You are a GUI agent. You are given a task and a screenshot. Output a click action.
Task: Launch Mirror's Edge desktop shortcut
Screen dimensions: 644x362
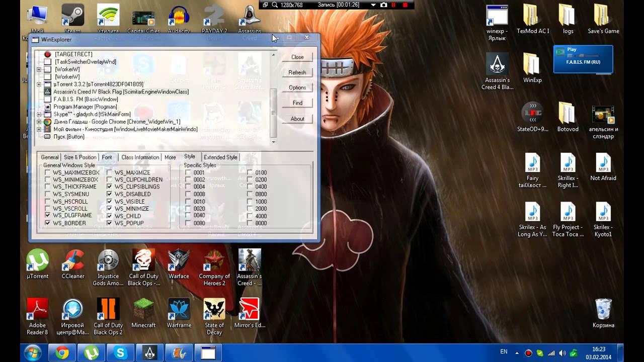click(250, 313)
